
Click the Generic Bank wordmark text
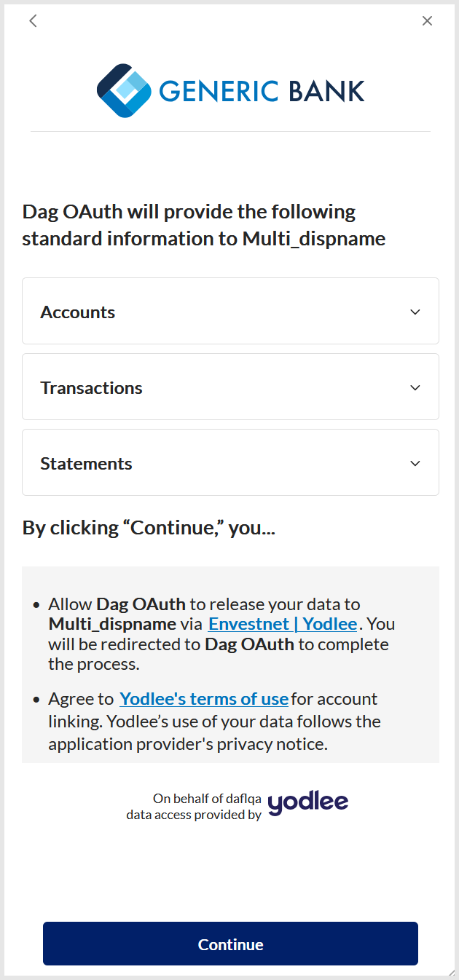[261, 92]
